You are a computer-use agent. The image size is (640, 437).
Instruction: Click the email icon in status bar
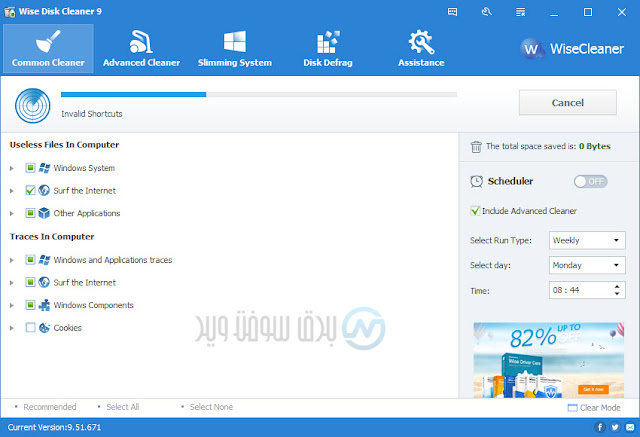[630, 427]
